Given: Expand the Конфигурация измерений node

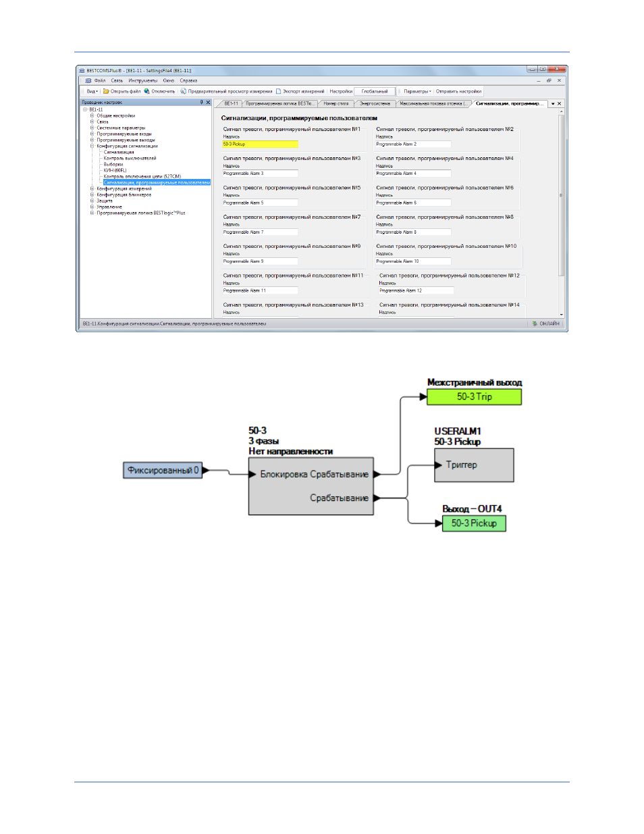Looking at the screenshot, I should click(x=92, y=188).
